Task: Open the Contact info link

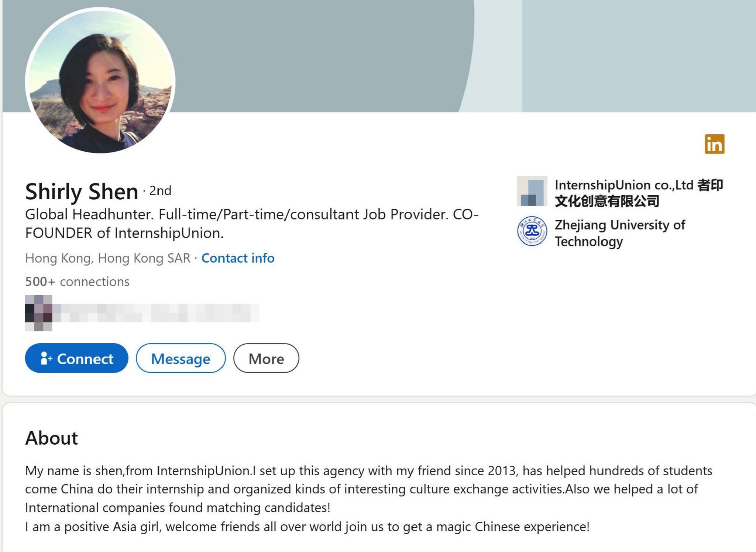Action: click(238, 258)
